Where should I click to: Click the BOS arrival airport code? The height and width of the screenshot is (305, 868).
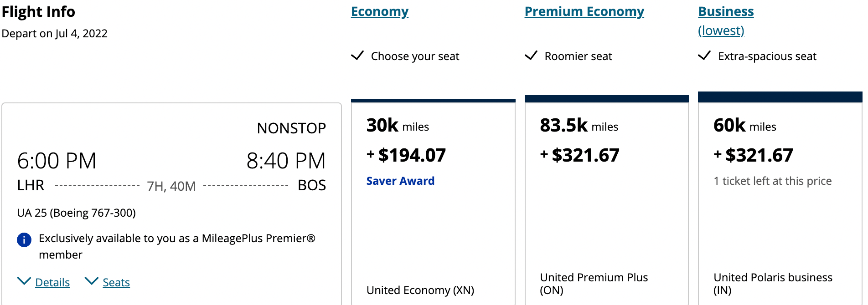click(x=312, y=185)
